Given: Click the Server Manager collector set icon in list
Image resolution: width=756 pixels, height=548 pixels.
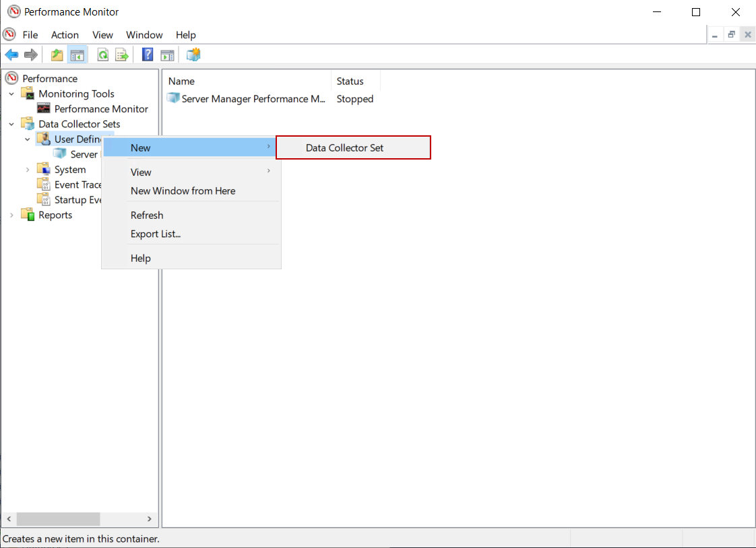Looking at the screenshot, I should tap(173, 98).
